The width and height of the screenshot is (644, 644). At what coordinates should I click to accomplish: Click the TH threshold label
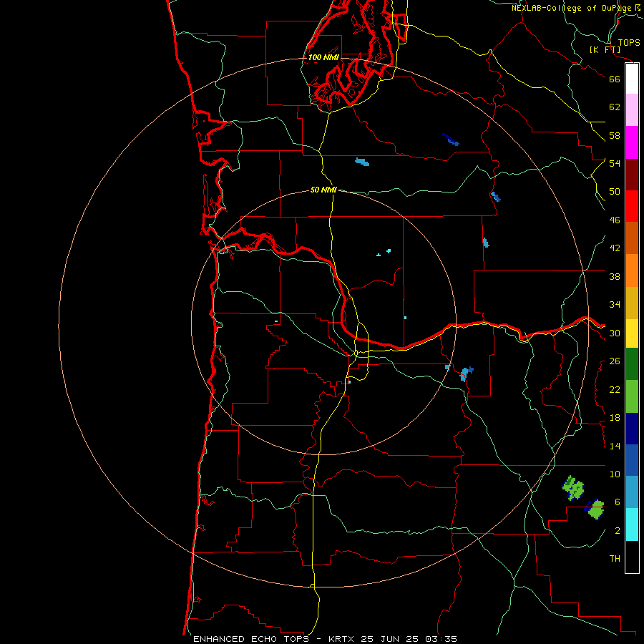pyautogui.click(x=615, y=559)
